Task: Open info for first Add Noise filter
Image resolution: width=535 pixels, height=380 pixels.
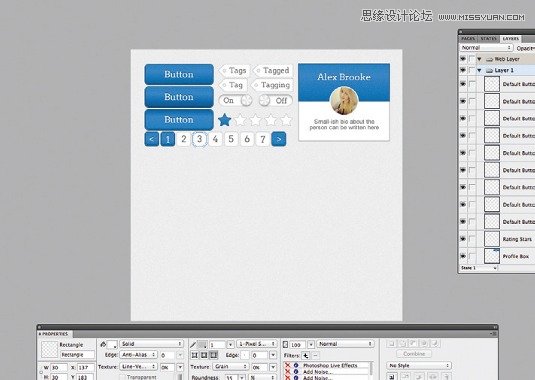Action: [296, 372]
